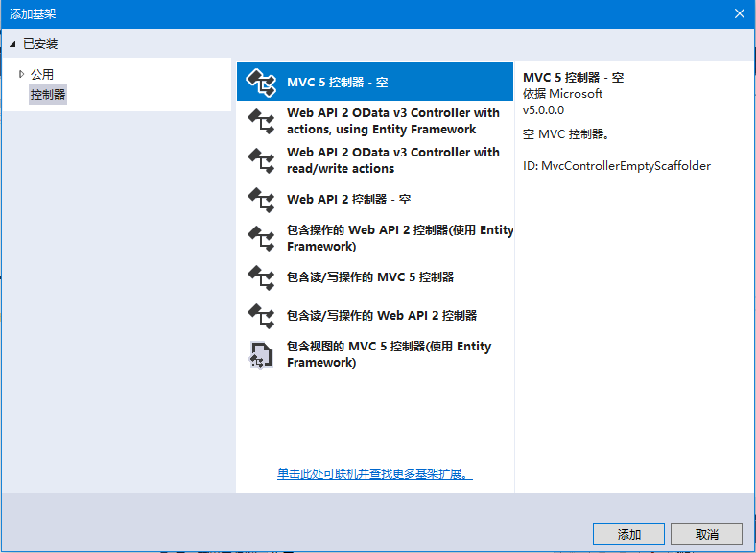Select 控制器 in the left tree
This screenshot has height=553, width=756.
click(x=48, y=94)
